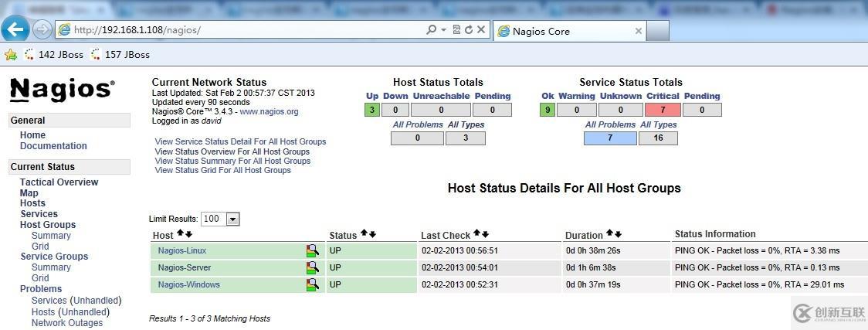Click the Add to Favorites bar star icon
868x330 pixels.
coord(11,54)
